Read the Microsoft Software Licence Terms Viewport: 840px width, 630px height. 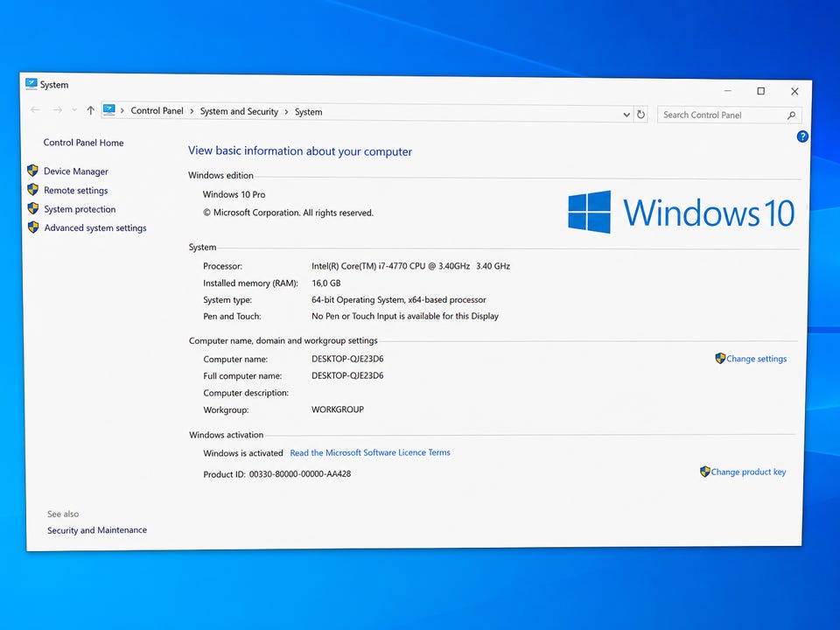click(370, 452)
